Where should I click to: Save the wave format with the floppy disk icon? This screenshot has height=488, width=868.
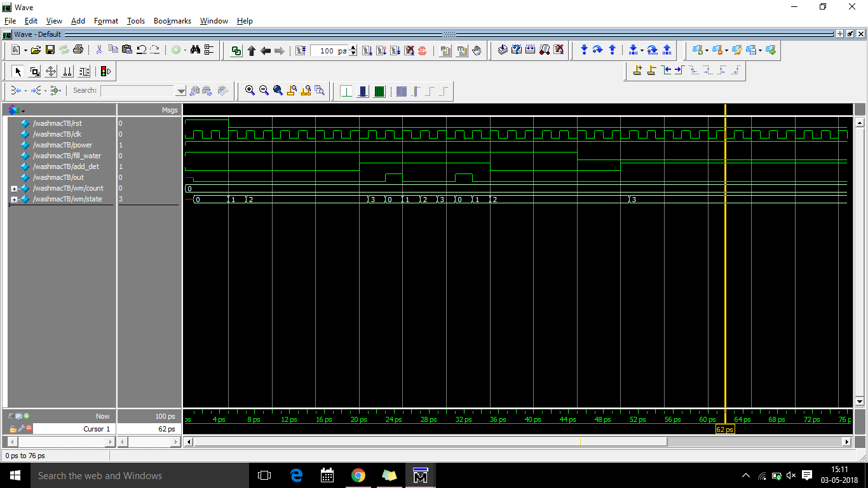tap(50, 50)
